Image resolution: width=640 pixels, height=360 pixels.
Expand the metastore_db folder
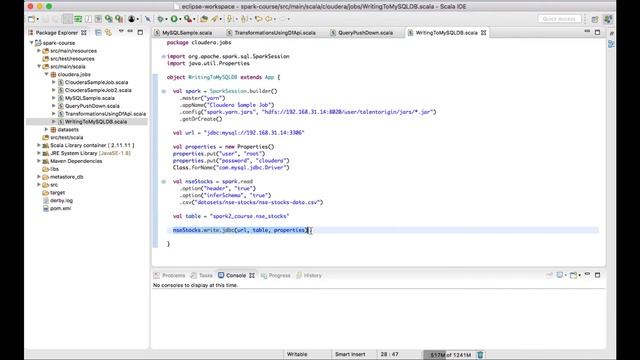39,177
